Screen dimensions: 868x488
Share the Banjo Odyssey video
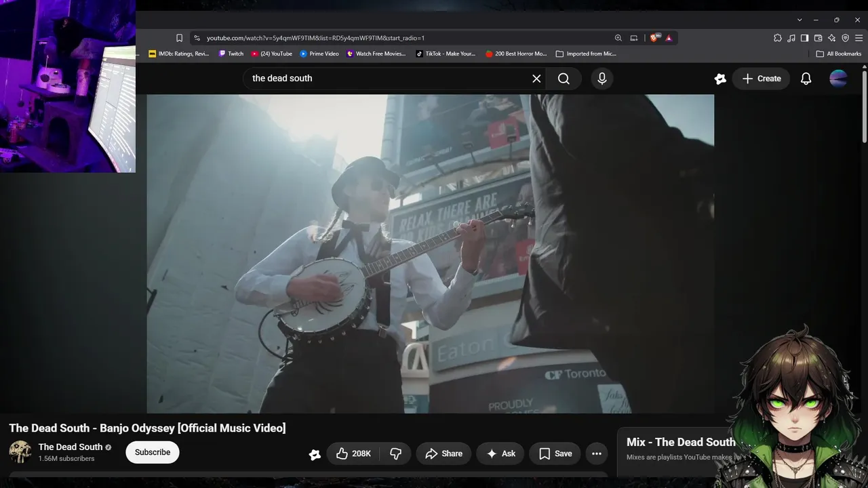tap(443, 453)
